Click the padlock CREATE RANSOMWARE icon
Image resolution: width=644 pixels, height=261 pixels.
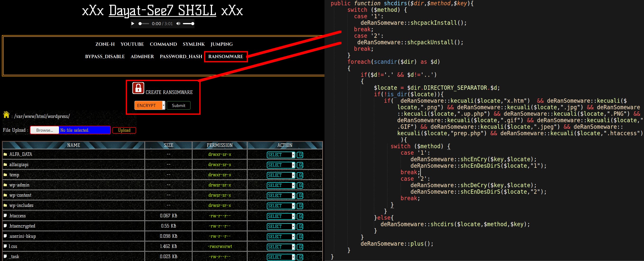138,88
